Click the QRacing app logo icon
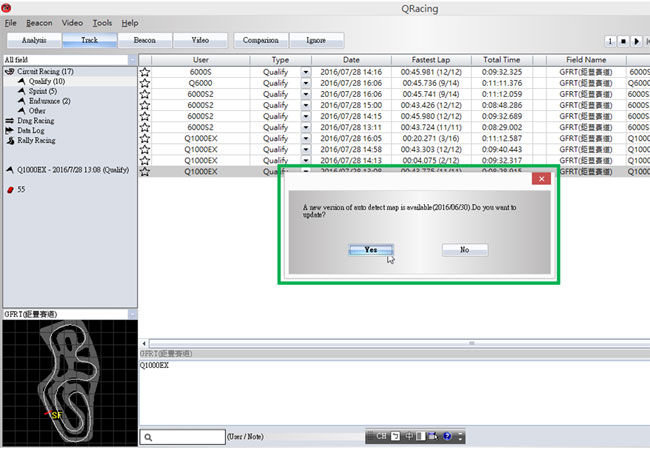This screenshot has width=650, height=450. pos(6,7)
